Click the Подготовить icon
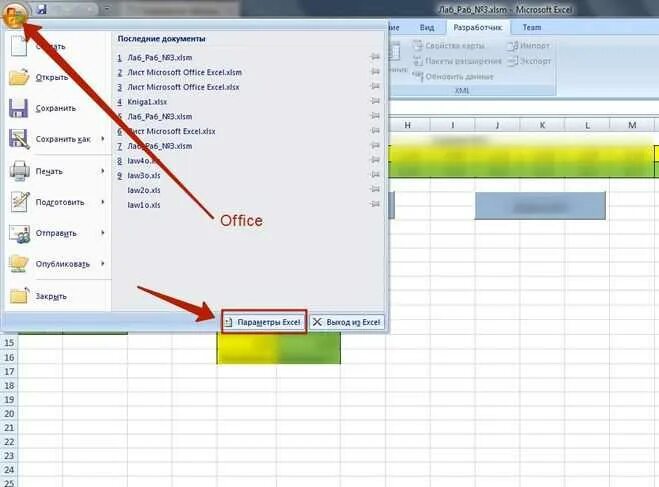The image size is (659, 487). 19,202
